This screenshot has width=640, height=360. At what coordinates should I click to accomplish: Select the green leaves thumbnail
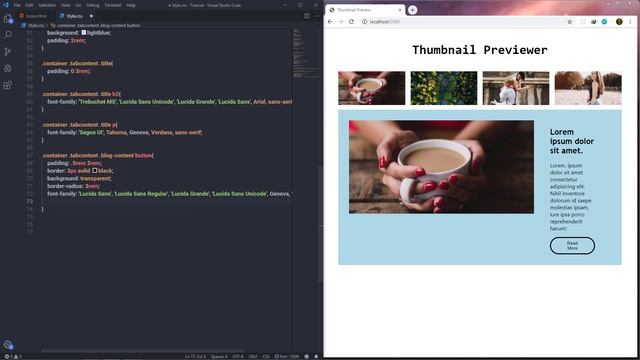[x=444, y=88]
